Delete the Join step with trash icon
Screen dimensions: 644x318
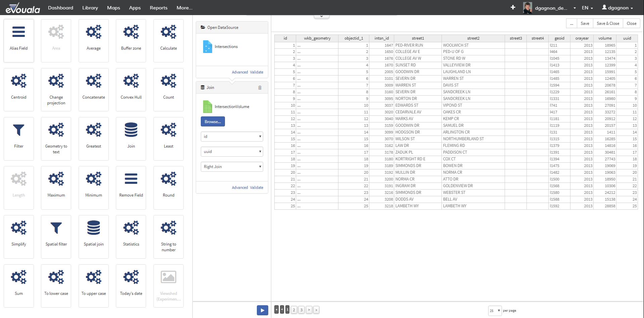(x=260, y=88)
